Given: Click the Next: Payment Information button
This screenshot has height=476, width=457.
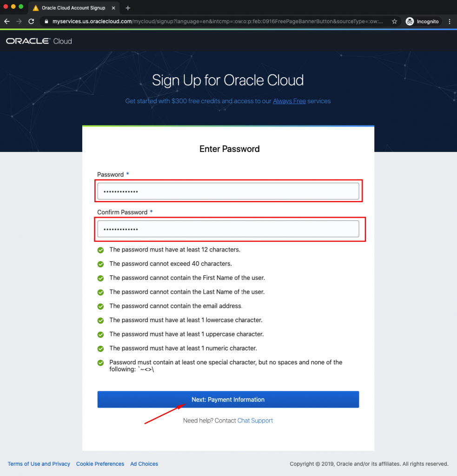Looking at the screenshot, I should 228,399.
